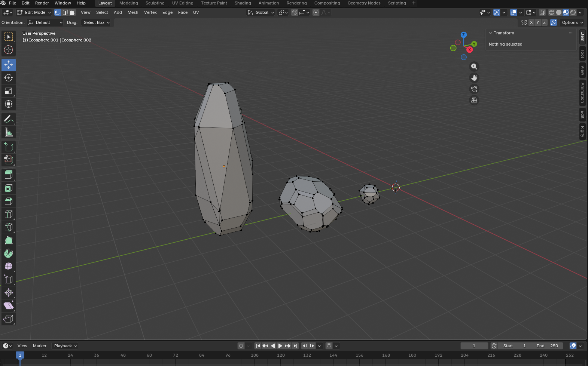Screen dimensions: 588x366
Task: Open the Edit Mode dropdown
Action: click(x=34, y=12)
